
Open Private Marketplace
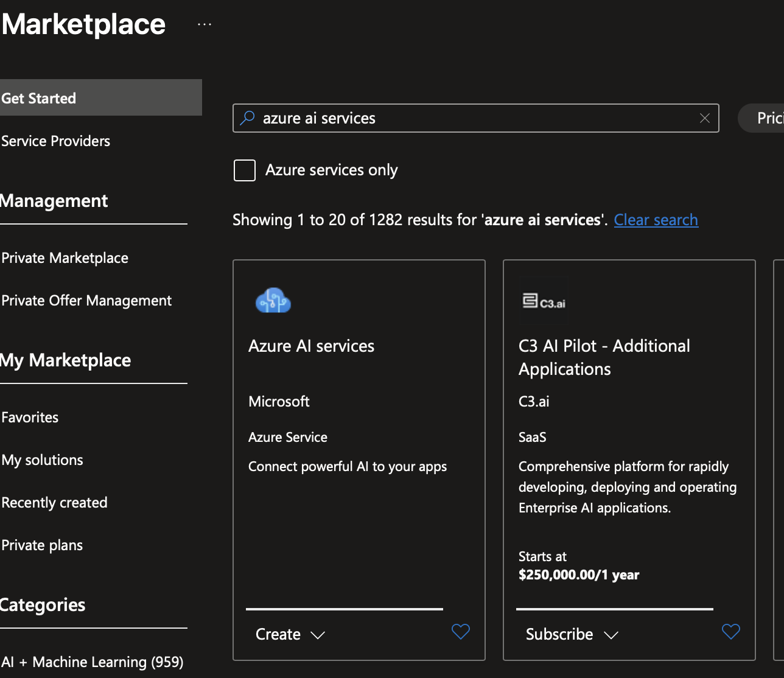click(65, 258)
